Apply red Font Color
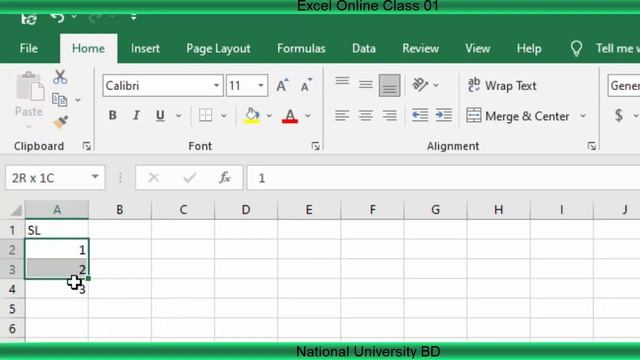 point(290,116)
